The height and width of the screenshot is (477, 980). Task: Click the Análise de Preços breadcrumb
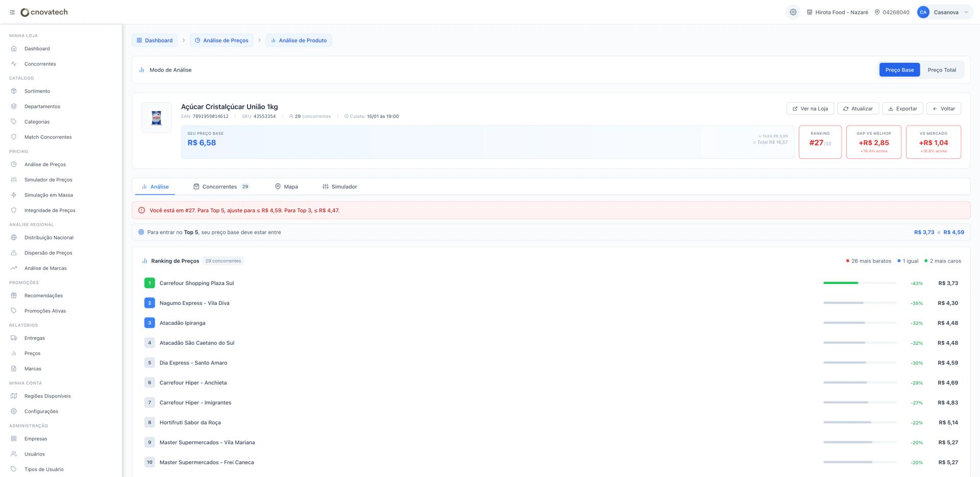point(222,40)
